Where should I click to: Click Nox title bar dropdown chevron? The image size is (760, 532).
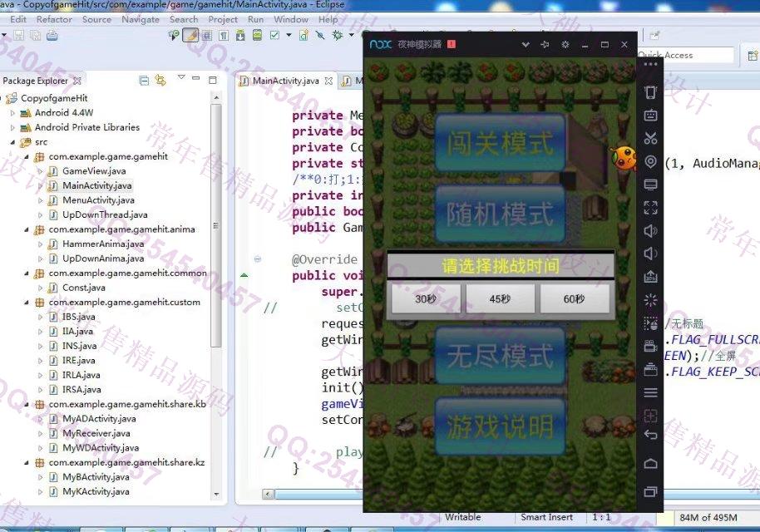pyautogui.click(x=526, y=45)
